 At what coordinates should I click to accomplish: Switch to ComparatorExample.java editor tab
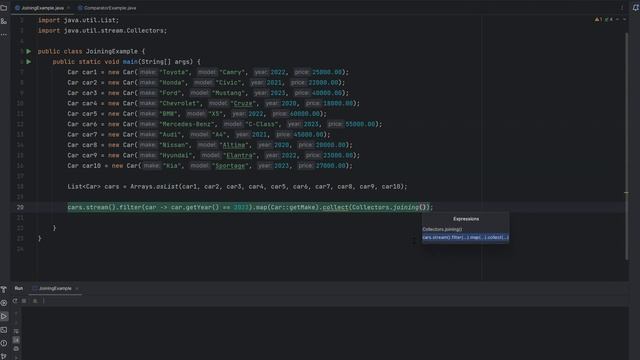point(107,8)
